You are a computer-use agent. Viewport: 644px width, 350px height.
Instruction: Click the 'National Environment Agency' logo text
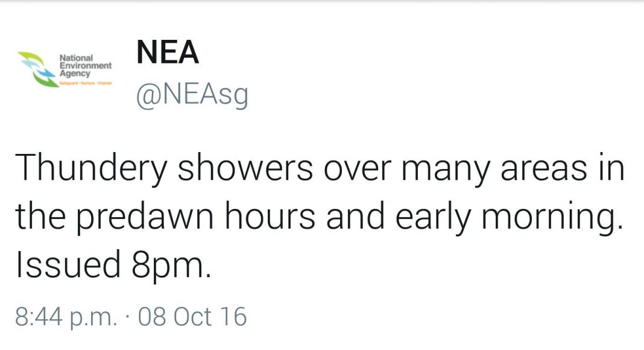(x=86, y=66)
